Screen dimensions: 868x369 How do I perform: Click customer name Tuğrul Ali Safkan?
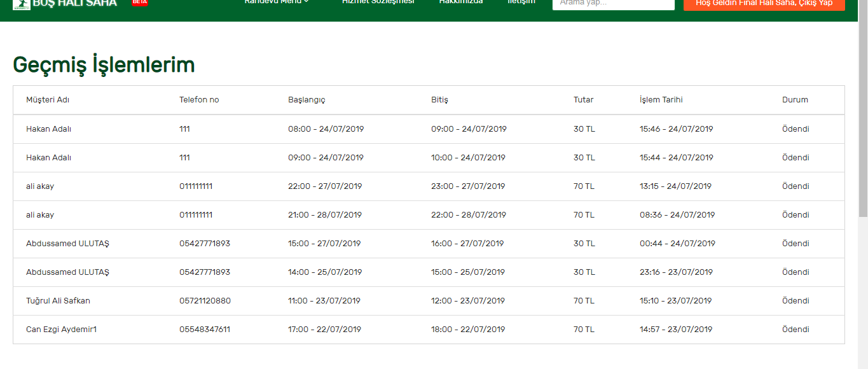coord(58,301)
